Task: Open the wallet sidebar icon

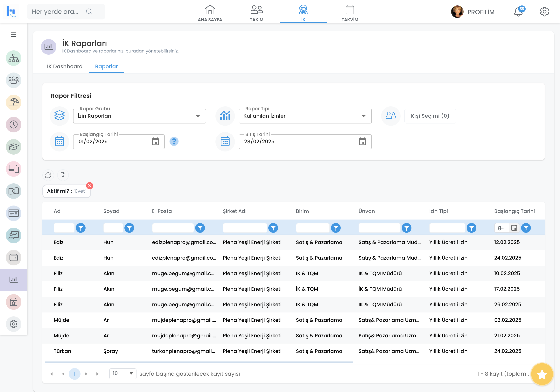Action: coord(13,258)
